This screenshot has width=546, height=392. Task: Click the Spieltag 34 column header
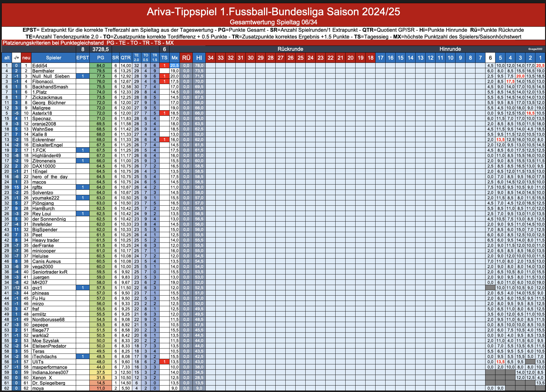pos(210,58)
